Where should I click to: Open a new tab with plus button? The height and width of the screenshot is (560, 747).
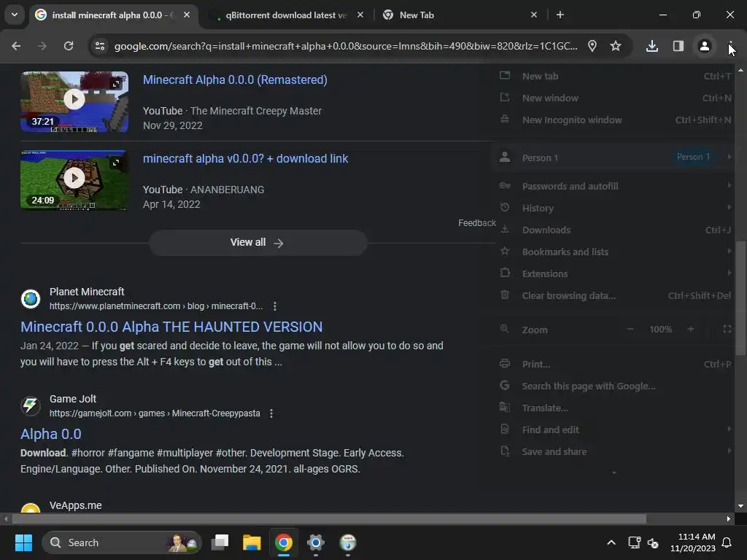(560, 15)
